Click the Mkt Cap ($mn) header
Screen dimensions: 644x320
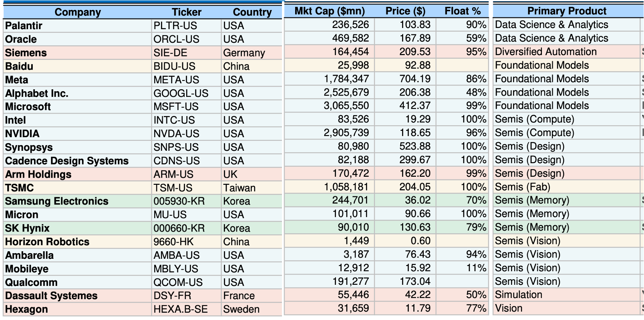pos(329,11)
